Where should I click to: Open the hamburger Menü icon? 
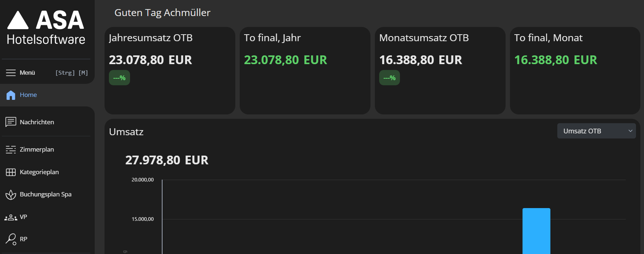pos(11,73)
